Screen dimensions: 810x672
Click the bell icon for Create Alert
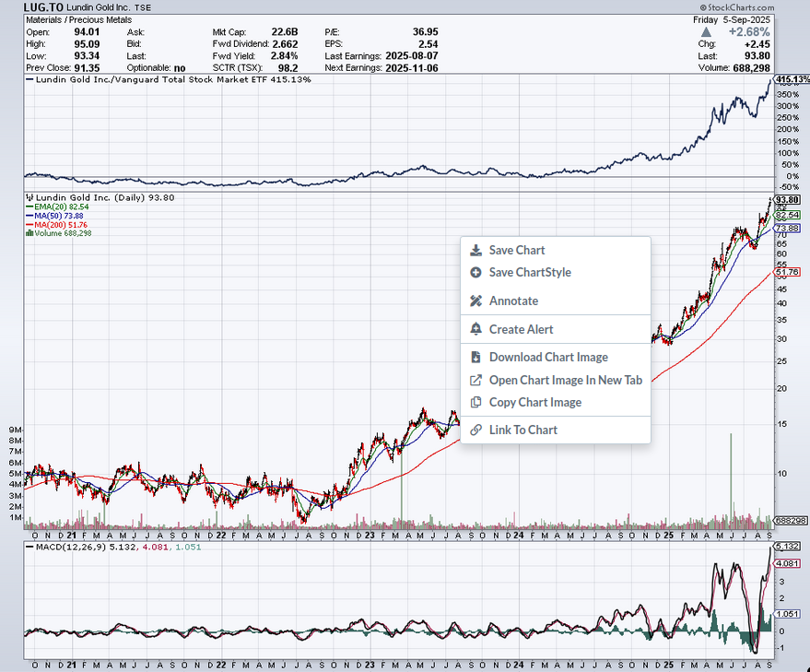pyautogui.click(x=475, y=329)
